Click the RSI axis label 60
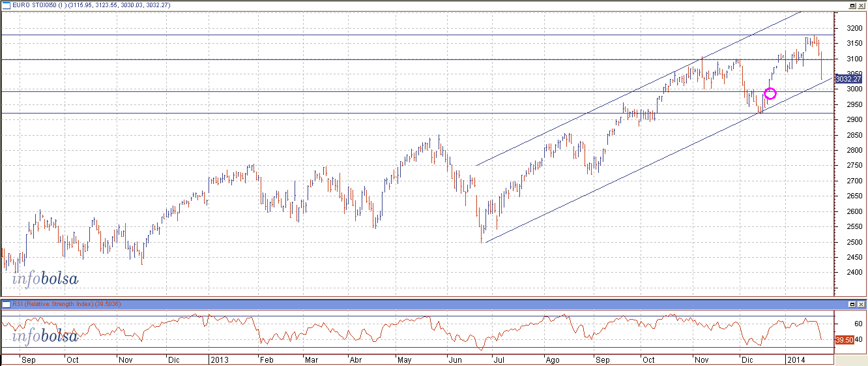 [858, 324]
